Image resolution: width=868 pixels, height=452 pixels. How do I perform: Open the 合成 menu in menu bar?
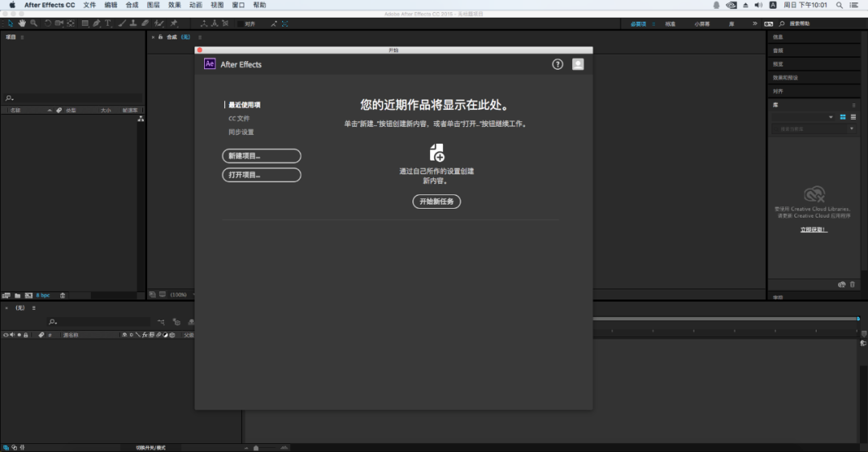(x=132, y=5)
